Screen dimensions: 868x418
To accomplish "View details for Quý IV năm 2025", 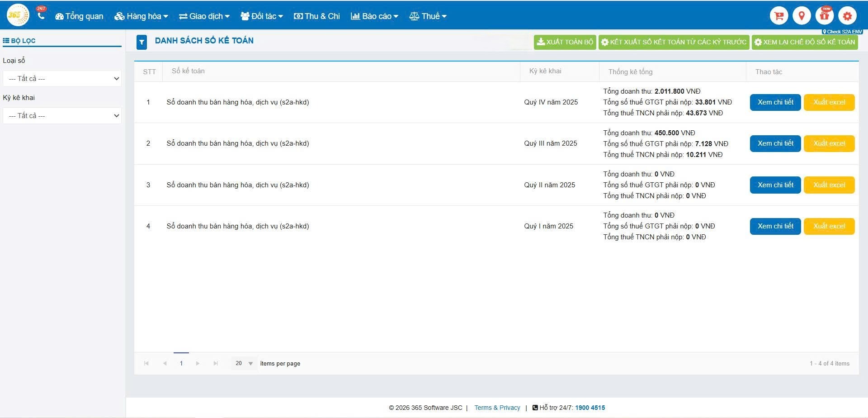I will pyautogui.click(x=775, y=102).
